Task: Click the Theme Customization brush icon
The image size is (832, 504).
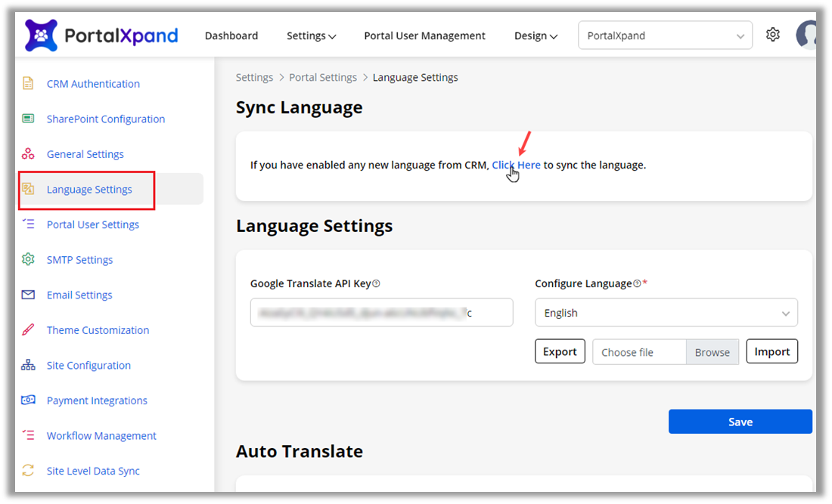Action: pyautogui.click(x=28, y=329)
